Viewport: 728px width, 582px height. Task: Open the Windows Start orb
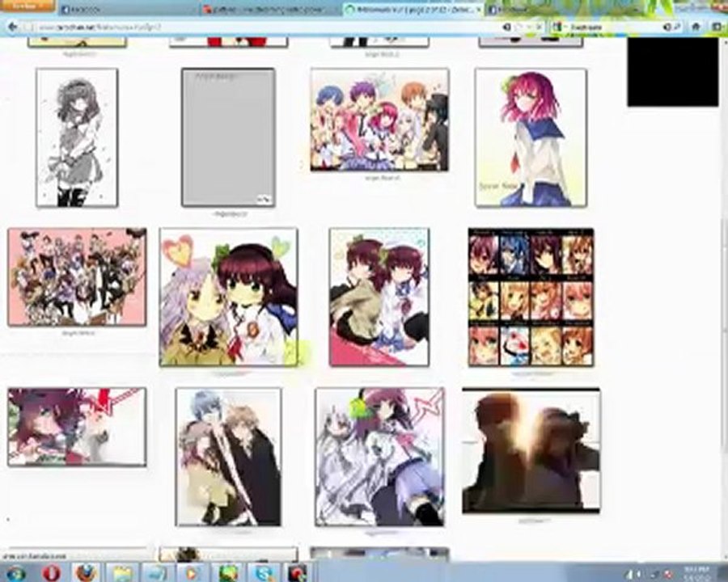[15, 573]
